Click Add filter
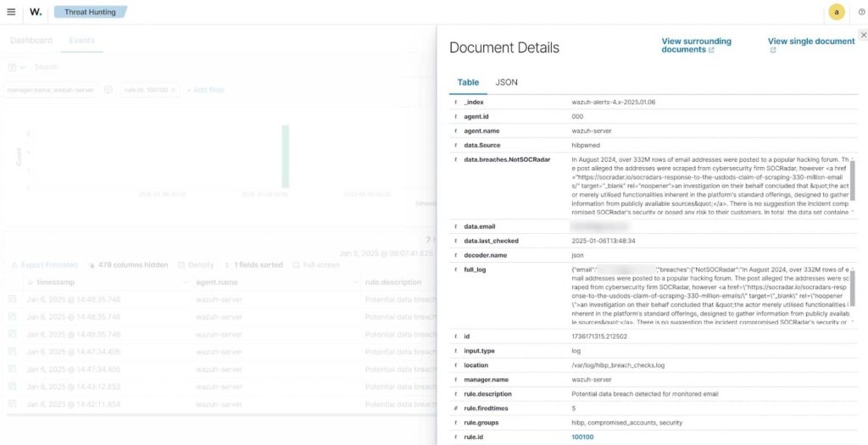Screen dimensions: 868x445 205,90
